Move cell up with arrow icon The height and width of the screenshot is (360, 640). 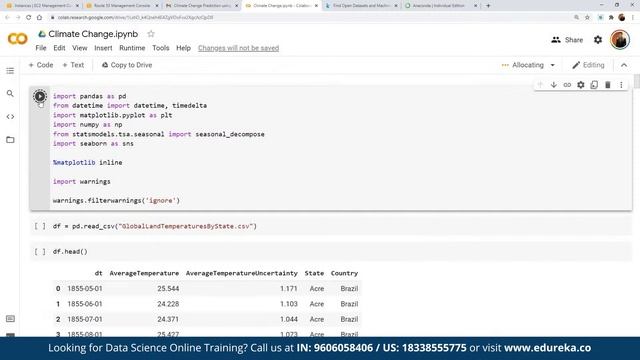click(x=540, y=85)
